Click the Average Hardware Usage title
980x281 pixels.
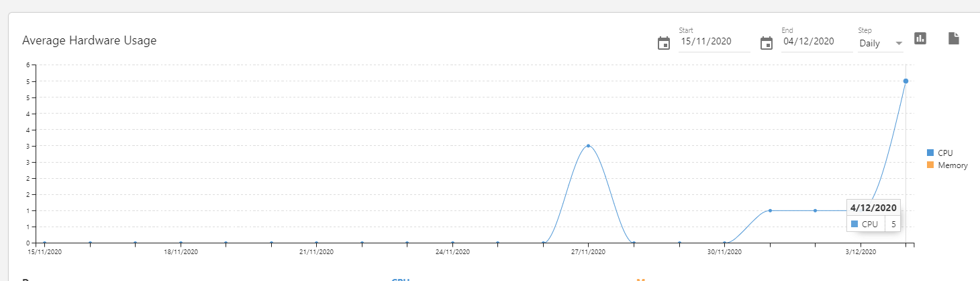89,40
